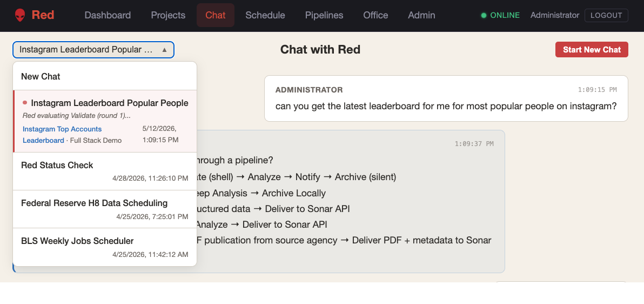Image resolution: width=644 pixels, height=304 pixels.
Task: Click the Red brand name text
Action: tap(43, 15)
